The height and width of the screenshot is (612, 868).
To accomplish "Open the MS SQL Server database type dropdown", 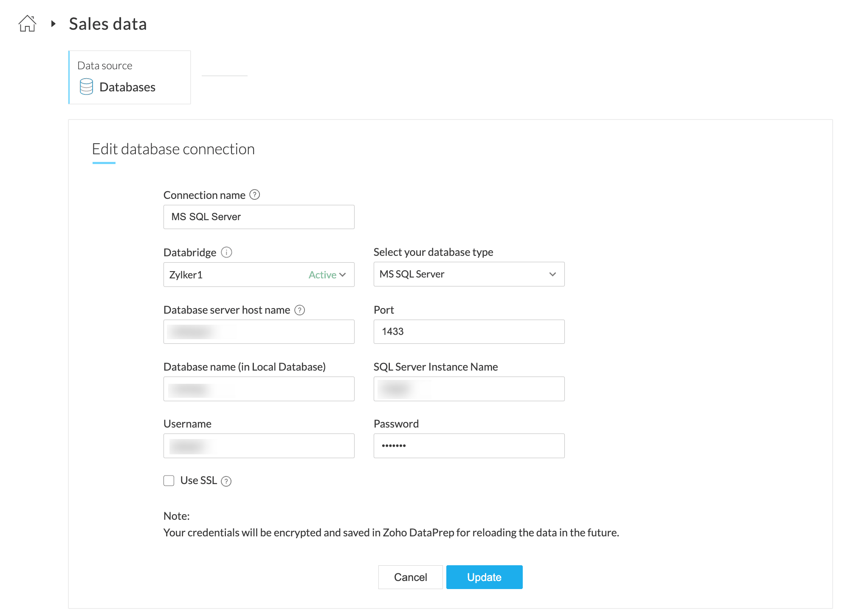I will [469, 275].
